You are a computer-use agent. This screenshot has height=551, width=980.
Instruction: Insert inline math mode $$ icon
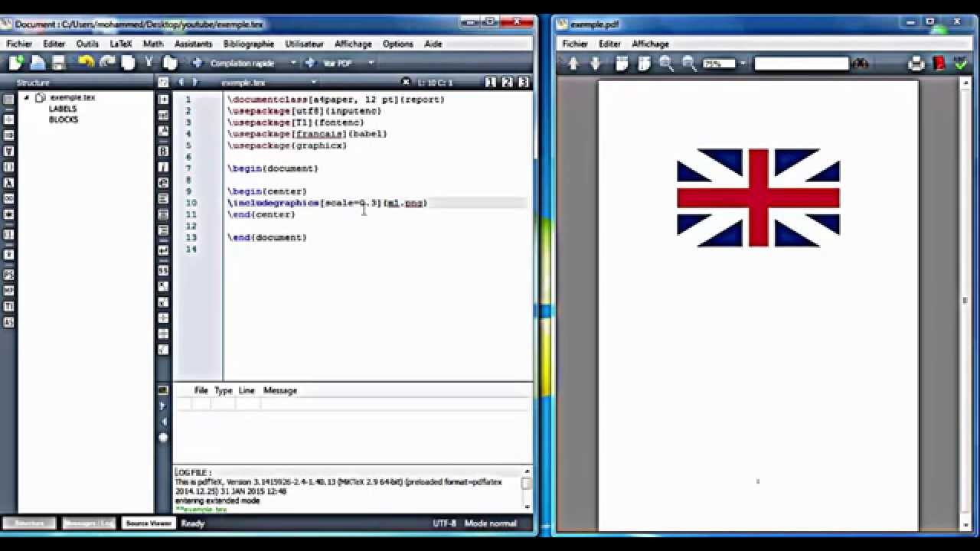163,270
